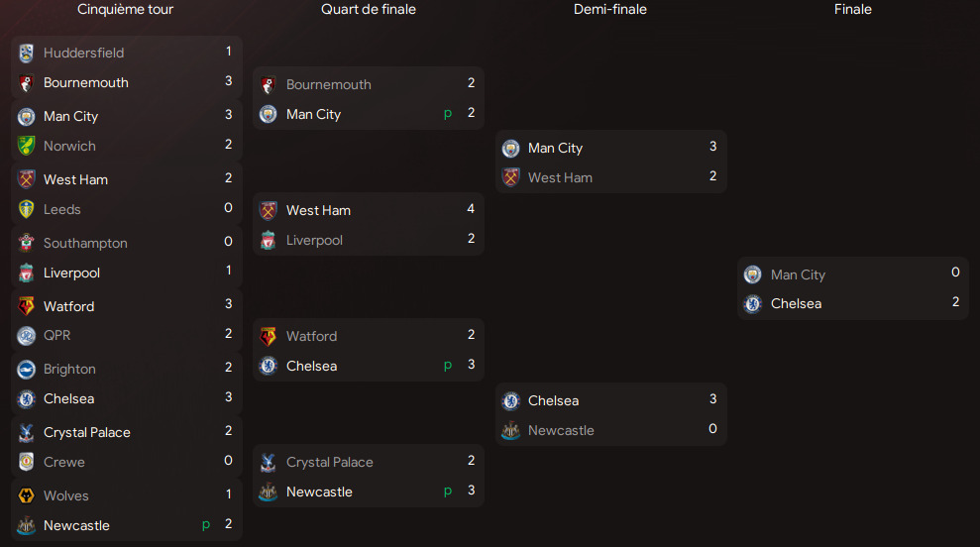The height and width of the screenshot is (547, 980).
Task: Click the Brighton club crest
Action: pos(27,369)
